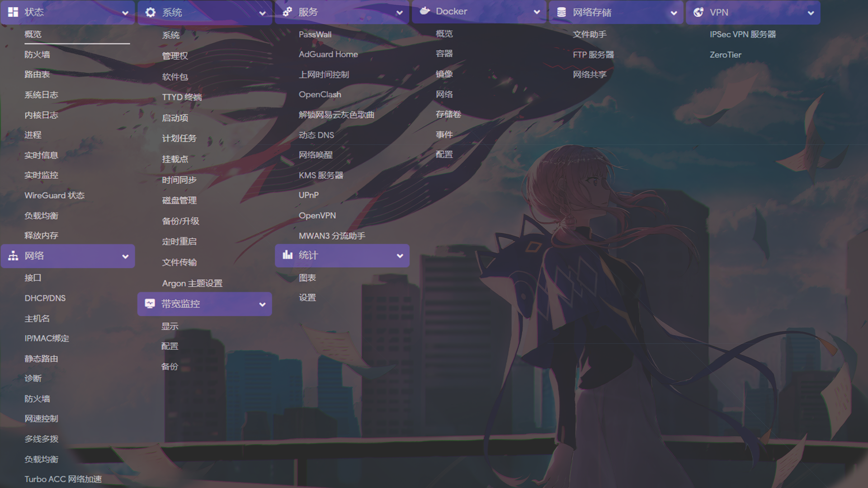Open 网络唤醒 page
This screenshot has height=488, width=868.
(316, 155)
